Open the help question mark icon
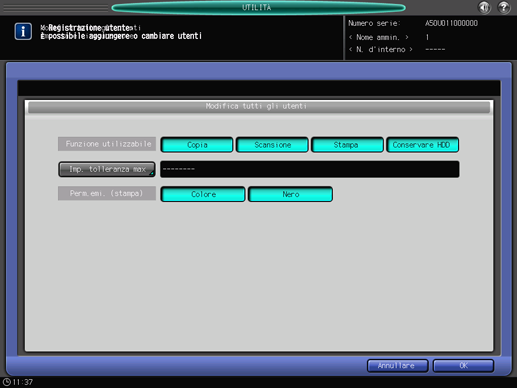The width and height of the screenshot is (517, 388). click(504, 7)
